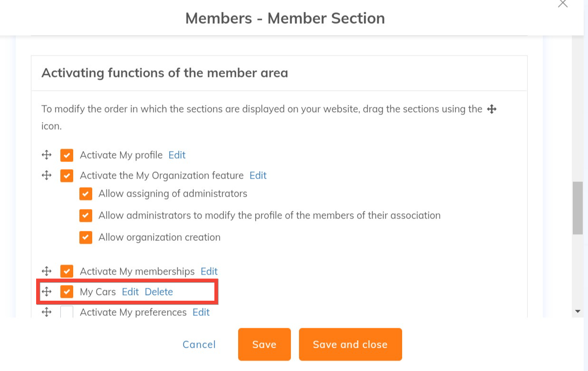Uncheck Activate My profile checkbox
Screen dimensions: 588x371
(67, 155)
